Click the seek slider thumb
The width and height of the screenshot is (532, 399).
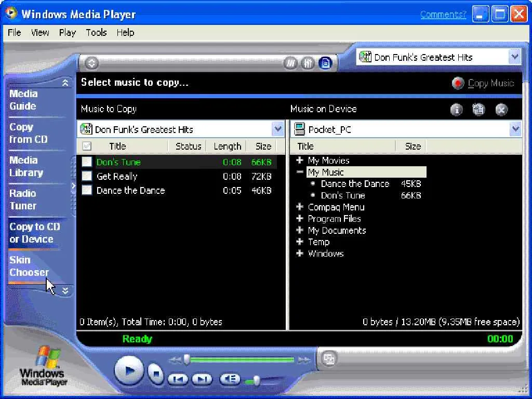coord(187,360)
